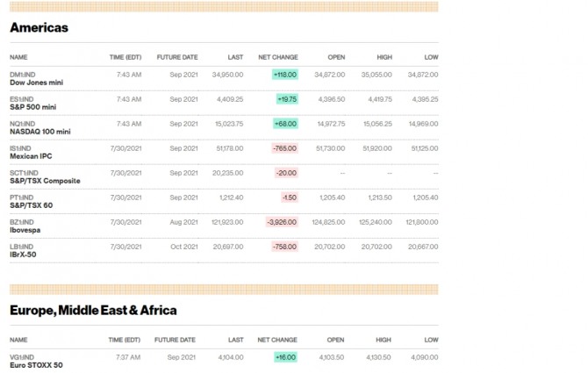Click Europe, Middle East & Africa heading
This screenshot has height=373, width=588.
pyautogui.click(x=93, y=310)
